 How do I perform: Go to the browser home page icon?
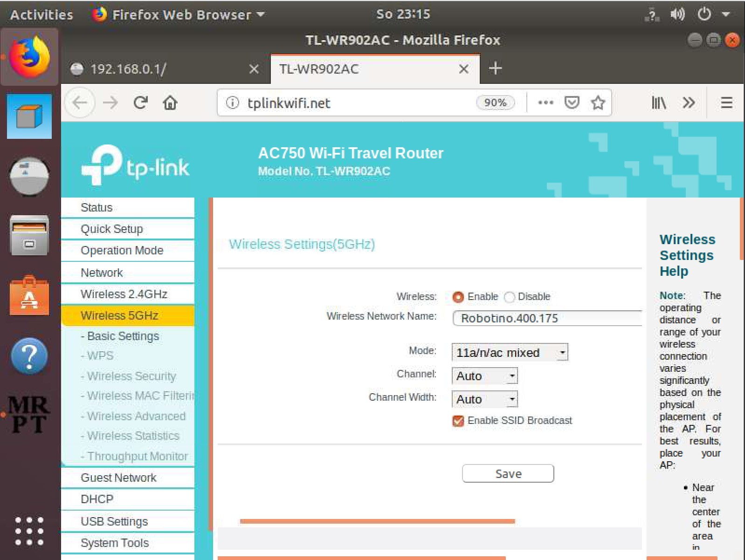tap(170, 102)
